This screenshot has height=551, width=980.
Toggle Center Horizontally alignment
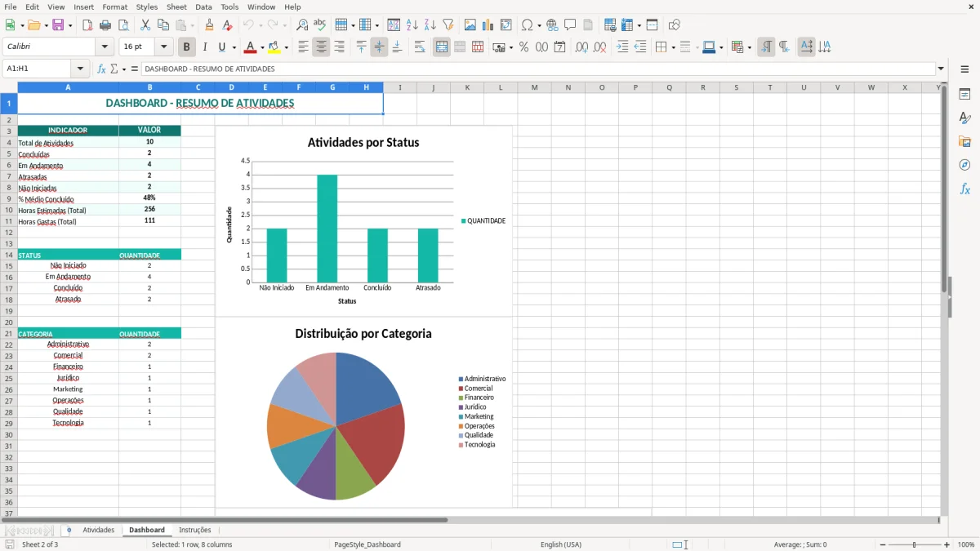point(321,47)
